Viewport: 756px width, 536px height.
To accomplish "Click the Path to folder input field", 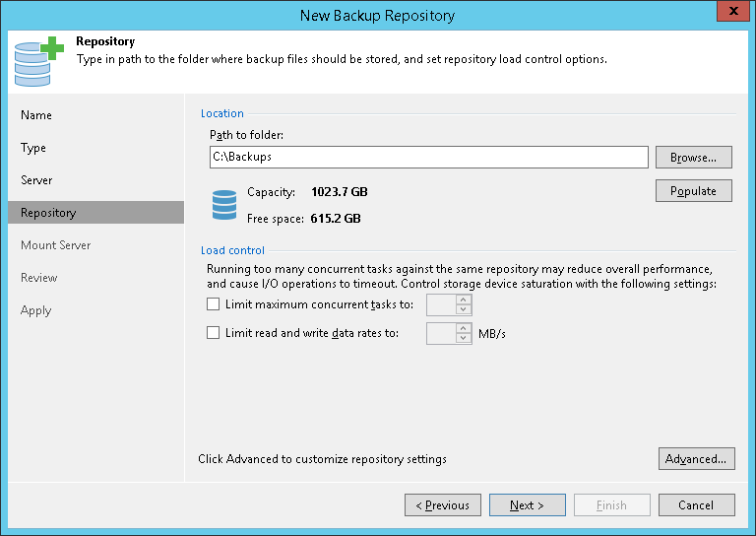I will tap(428, 158).
